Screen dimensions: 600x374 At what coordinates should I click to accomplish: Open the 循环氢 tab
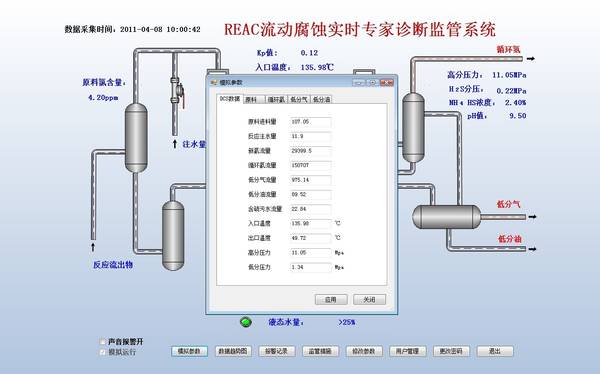point(276,100)
